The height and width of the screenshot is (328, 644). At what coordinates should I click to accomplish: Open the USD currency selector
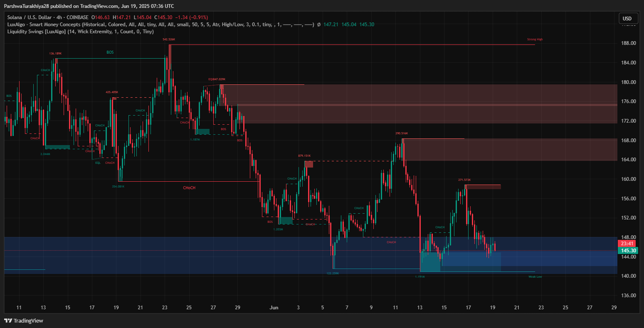coord(627,18)
